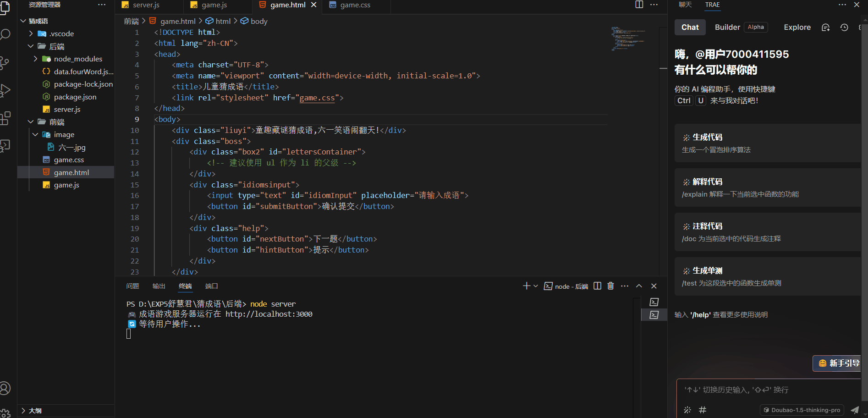Send the chat message

tap(855, 410)
